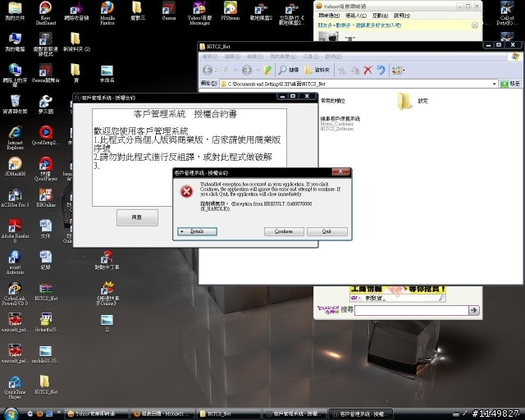Click the Undo arrow icon in explorer toolbar
The image size is (525, 420).
tap(381, 70)
